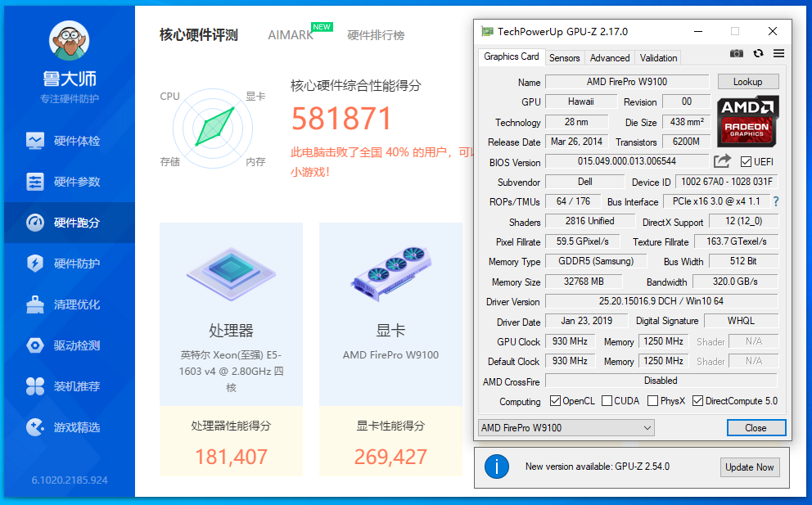Click the GPU-Z title bar app icon
812x505 pixels.
487,32
